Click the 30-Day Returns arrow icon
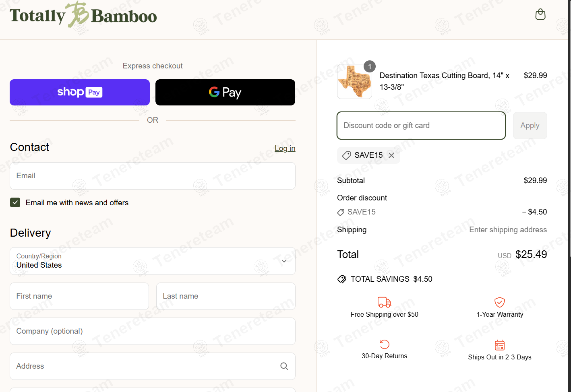Screen dimensions: 571x392 coord(384,344)
